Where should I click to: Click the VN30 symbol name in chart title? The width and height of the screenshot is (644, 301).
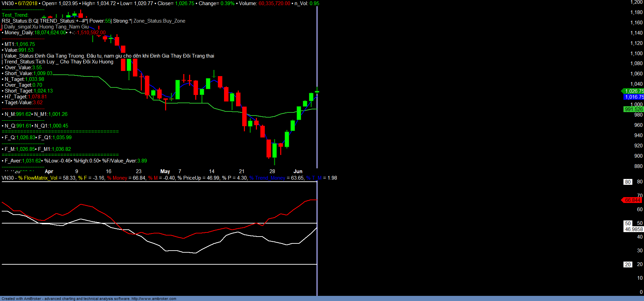pos(8,3)
